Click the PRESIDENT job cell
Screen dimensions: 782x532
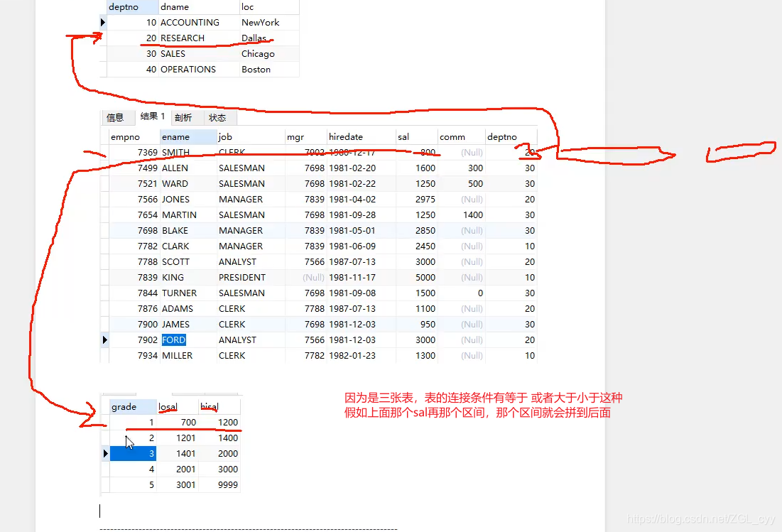(251, 277)
